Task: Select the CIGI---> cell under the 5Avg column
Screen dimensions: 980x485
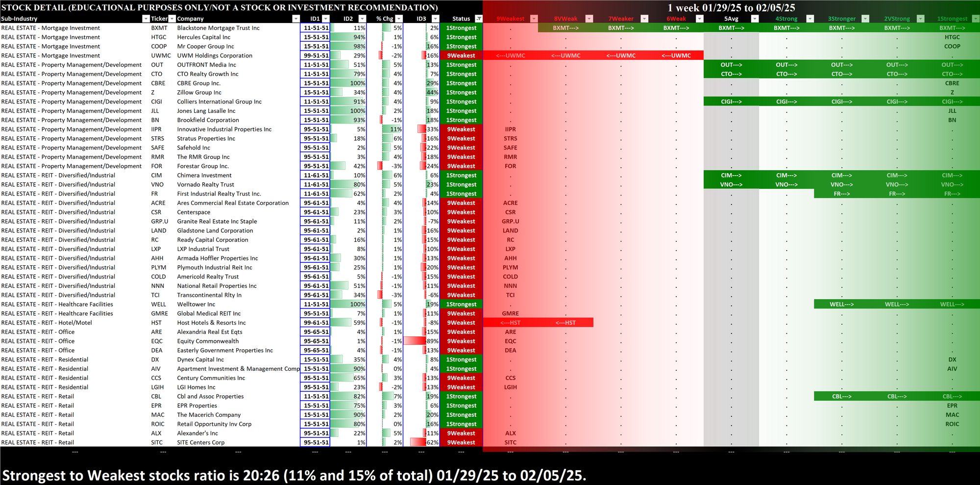Action: (x=731, y=102)
